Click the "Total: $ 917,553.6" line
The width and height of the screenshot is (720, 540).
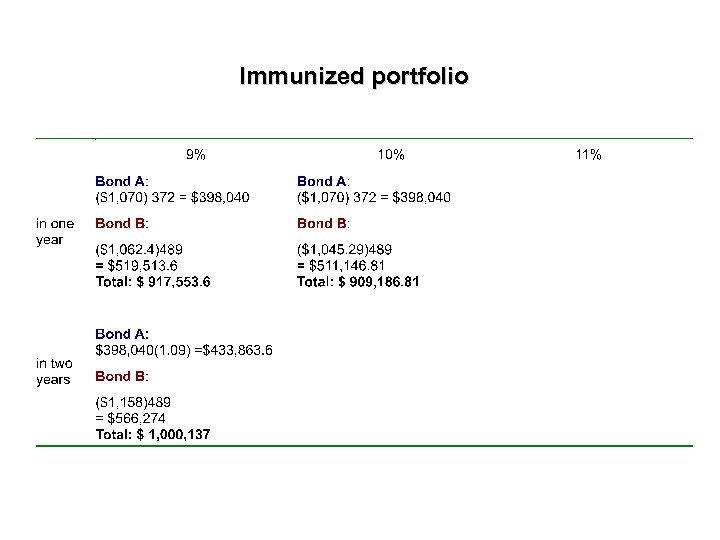(153, 282)
